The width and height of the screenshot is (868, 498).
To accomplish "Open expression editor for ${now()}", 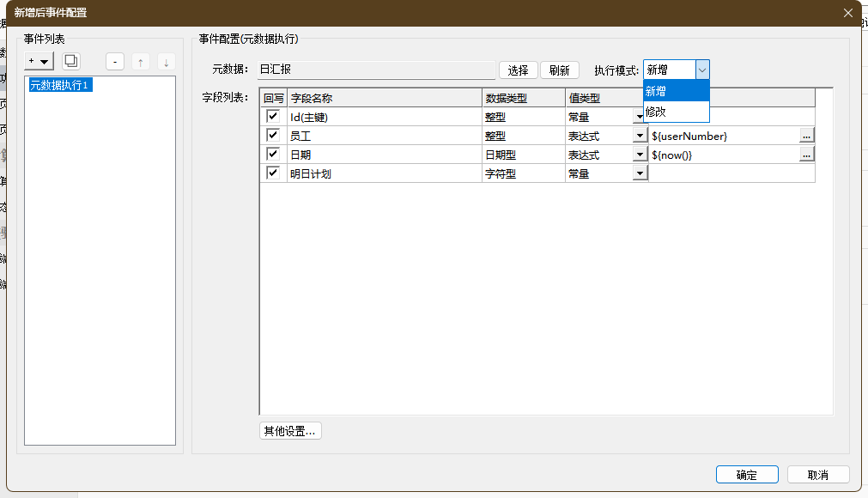I will pos(805,155).
